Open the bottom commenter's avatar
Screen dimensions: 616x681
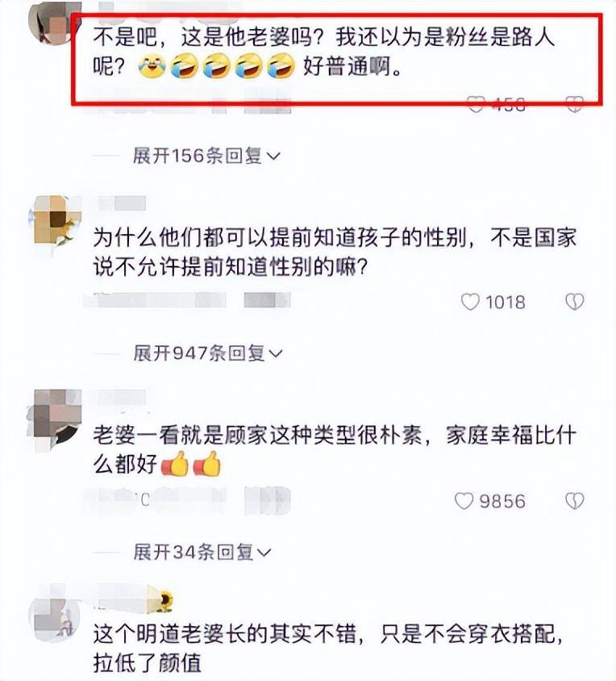[55, 616]
